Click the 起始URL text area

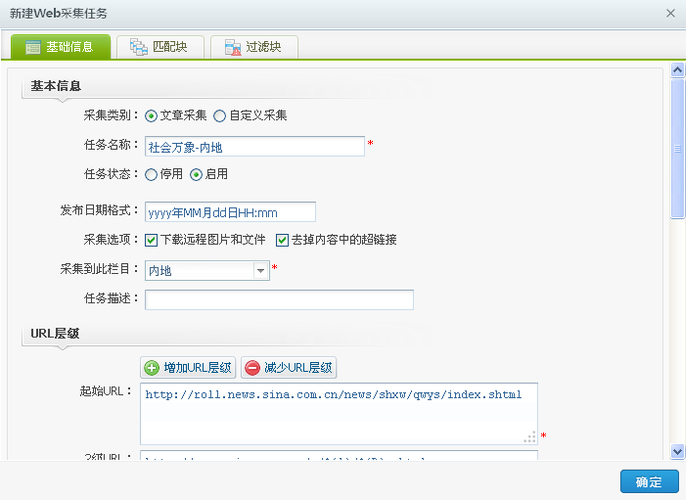coord(338,413)
